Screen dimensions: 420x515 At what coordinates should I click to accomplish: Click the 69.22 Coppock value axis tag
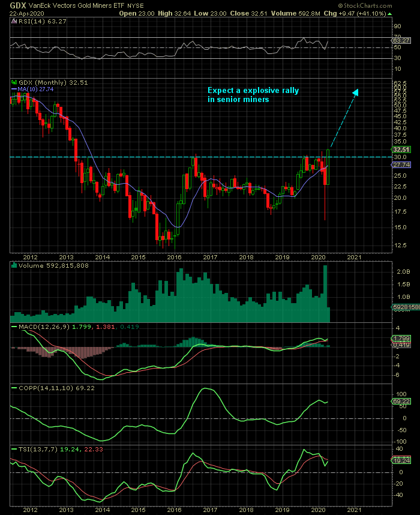[401, 402]
